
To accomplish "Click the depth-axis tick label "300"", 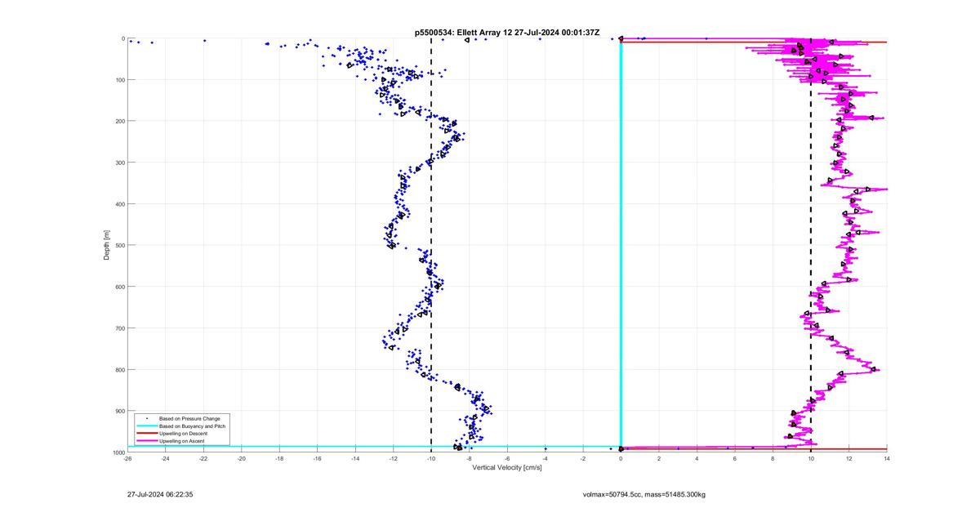I will click(x=119, y=163).
